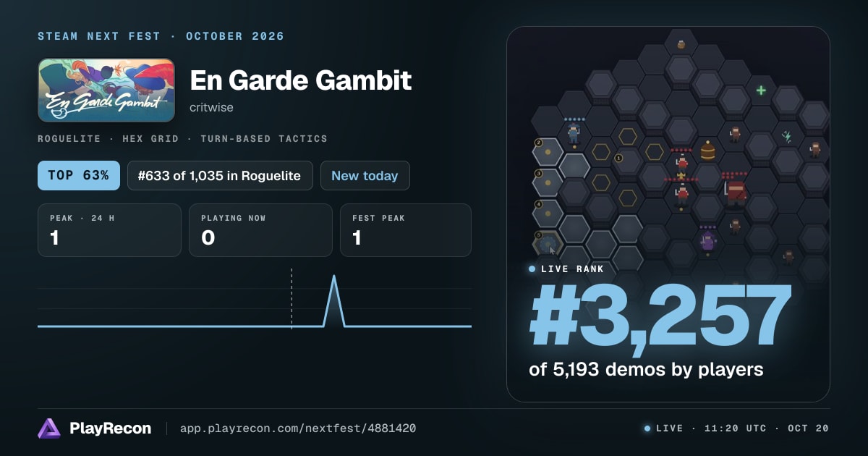The height and width of the screenshot is (456, 868).
Task: Select the blue-hatted hero on the hex grid
Action: (x=574, y=133)
